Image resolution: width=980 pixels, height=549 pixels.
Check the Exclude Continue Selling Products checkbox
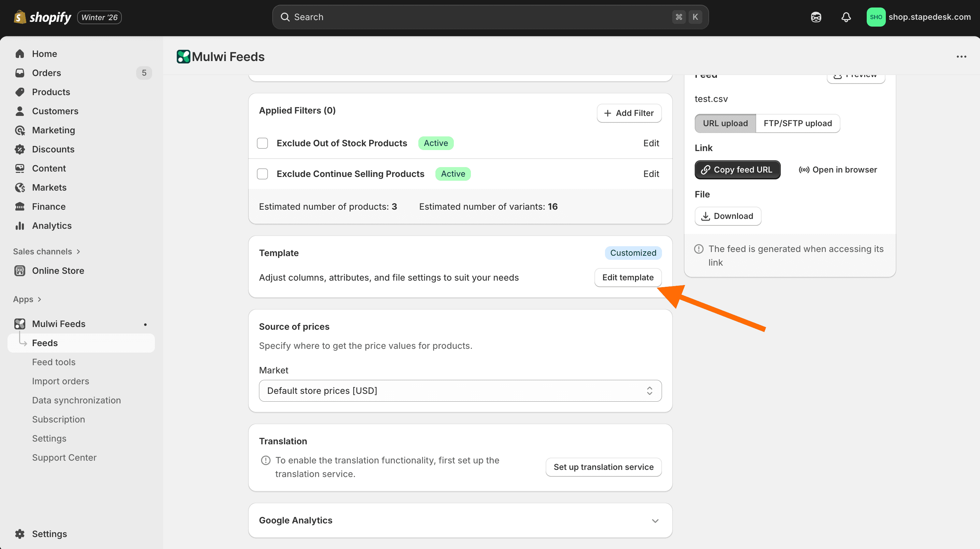262,174
